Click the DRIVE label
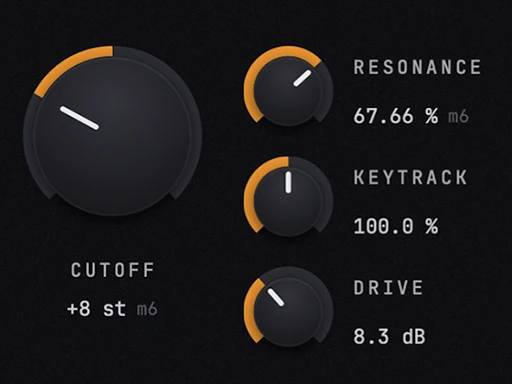 [x=388, y=287]
